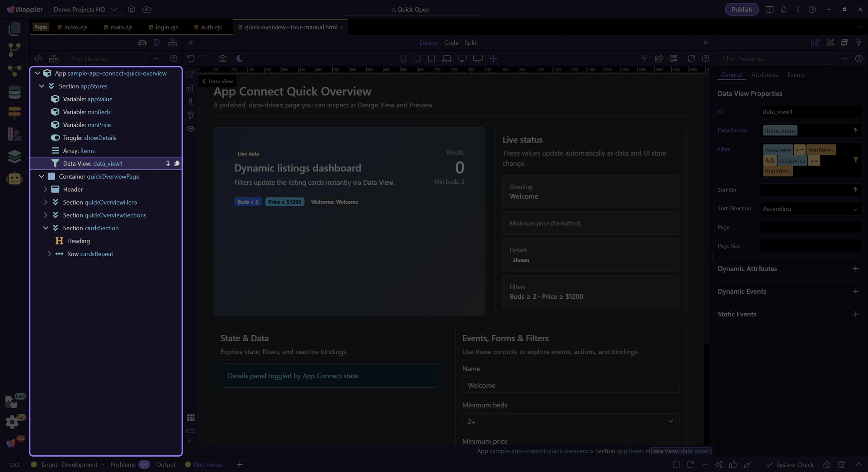The image size is (868, 472).
Task: Expand the Row cardsRepeat node
Action: [50, 254]
